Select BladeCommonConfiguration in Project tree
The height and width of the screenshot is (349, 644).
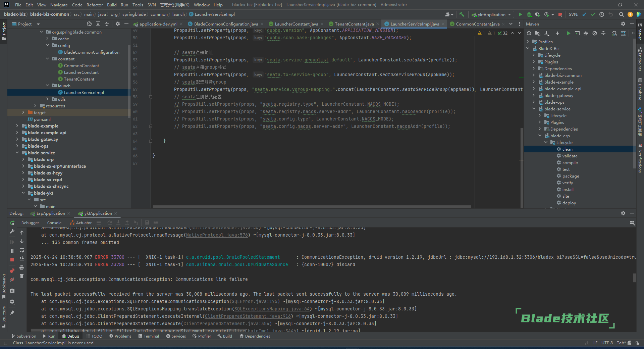click(92, 52)
